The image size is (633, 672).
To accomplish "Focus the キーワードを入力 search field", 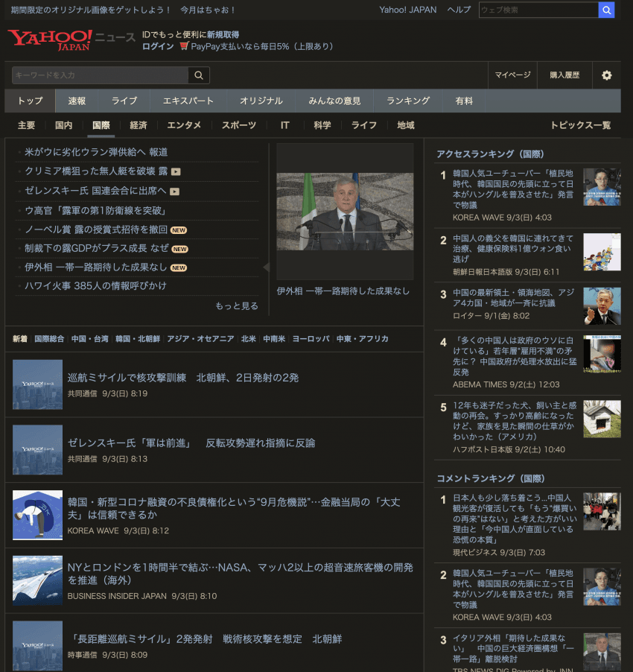I will click(x=100, y=75).
